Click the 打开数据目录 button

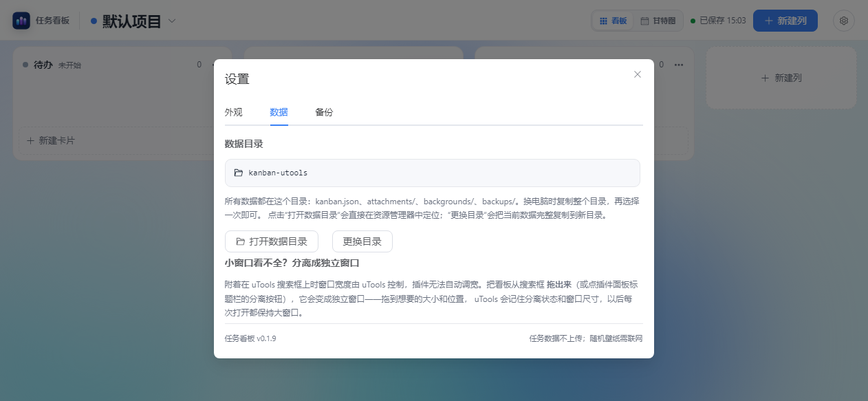pos(272,241)
